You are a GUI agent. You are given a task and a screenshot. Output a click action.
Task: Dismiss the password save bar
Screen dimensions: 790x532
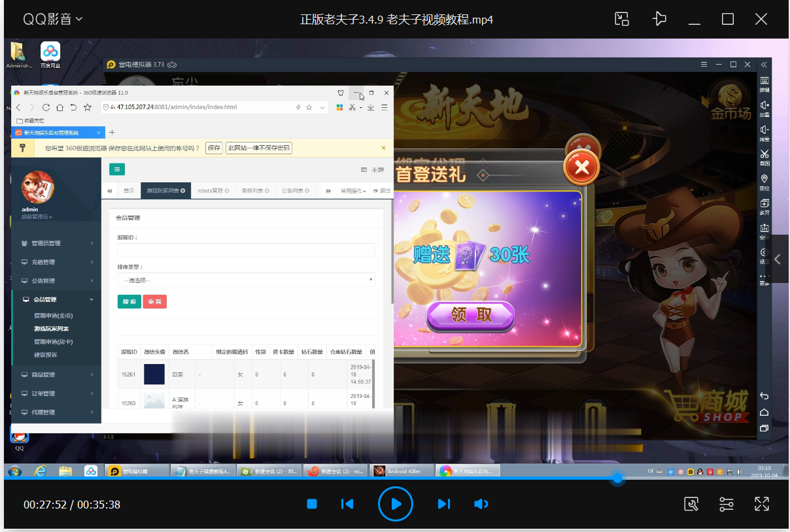tap(383, 148)
